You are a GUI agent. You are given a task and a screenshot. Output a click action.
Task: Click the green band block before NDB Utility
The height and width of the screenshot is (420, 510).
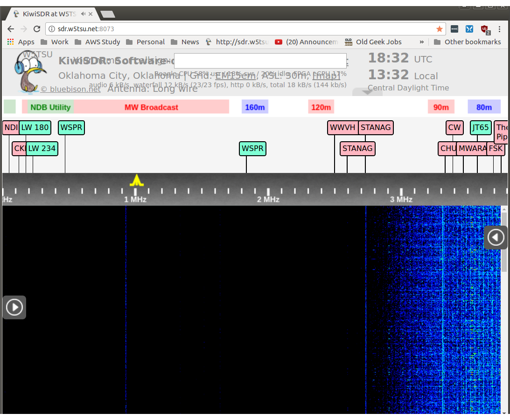pos(10,107)
